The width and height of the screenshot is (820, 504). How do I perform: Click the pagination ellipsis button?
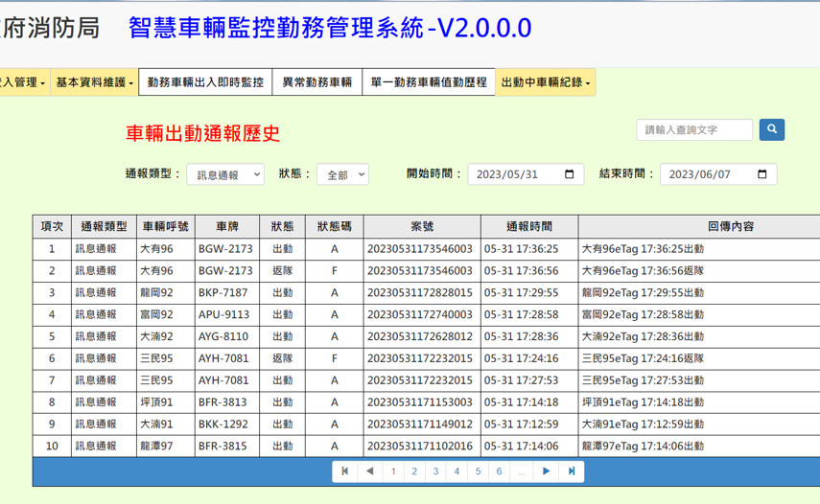point(522,471)
